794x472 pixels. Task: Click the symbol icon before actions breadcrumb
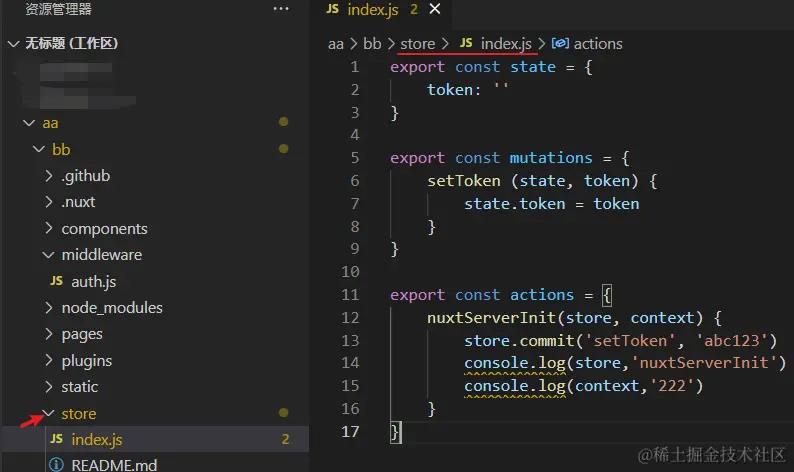click(560, 44)
